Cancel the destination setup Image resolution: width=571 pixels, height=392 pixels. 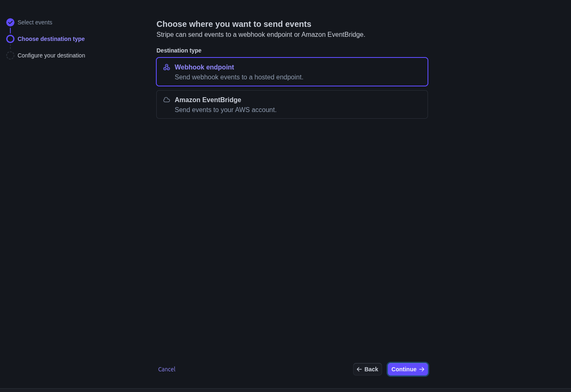[x=167, y=369]
